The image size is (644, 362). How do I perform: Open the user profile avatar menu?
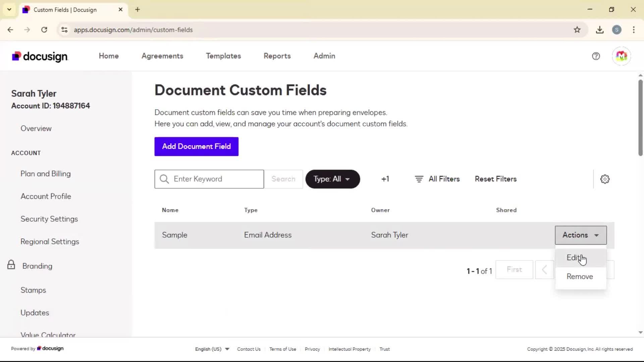click(x=621, y=56)
